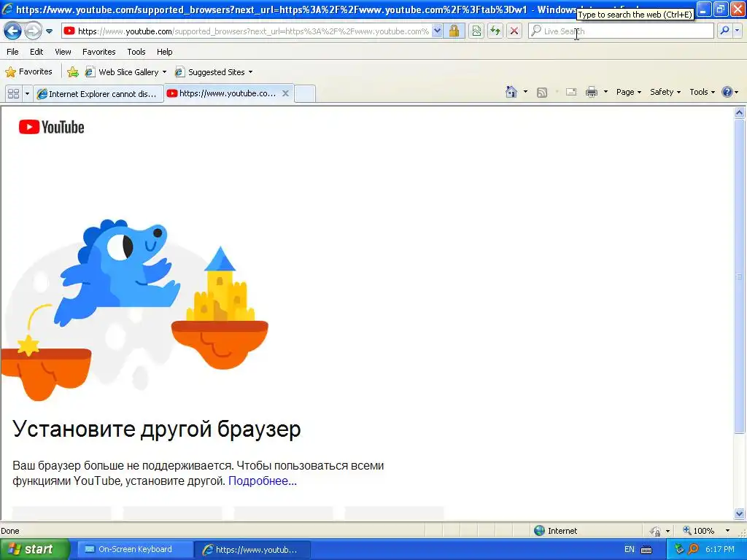Click vertical scrollbar up arrow
747x560 pixels.
pyautogui.click(x=740, y=113)
